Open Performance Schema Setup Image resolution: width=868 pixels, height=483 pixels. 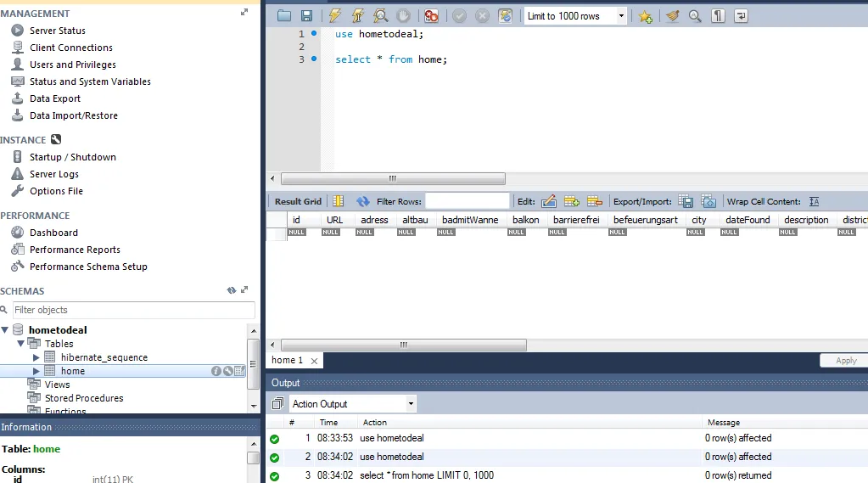[x=88, y=267]
